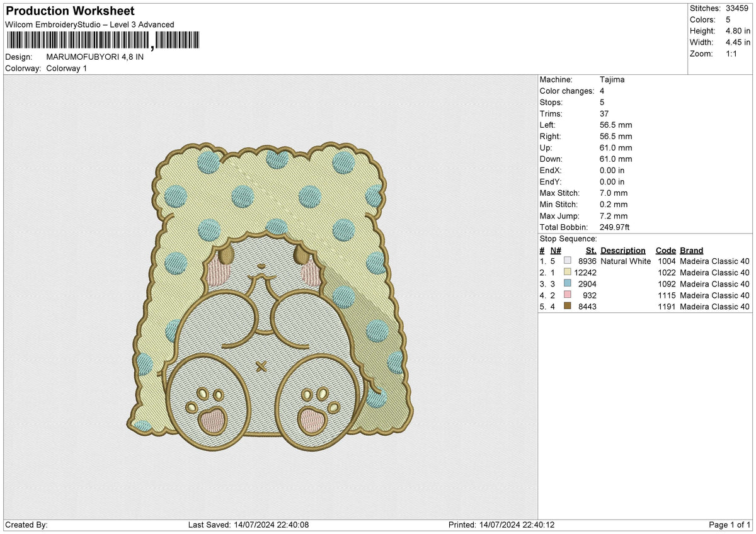Select the Total Bobbin value '249.97ft'
The width and height of the screenshot is (756, 534).
(x=616, y=227)
